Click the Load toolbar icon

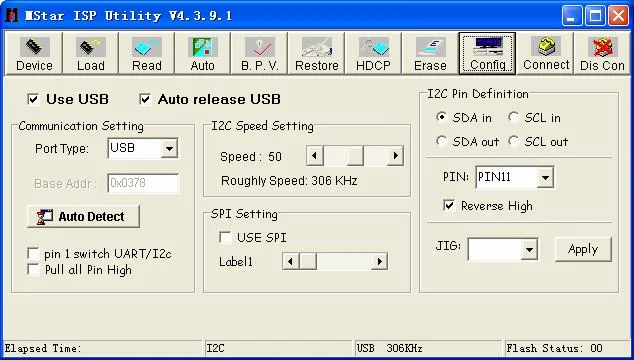tap(91, 54)
